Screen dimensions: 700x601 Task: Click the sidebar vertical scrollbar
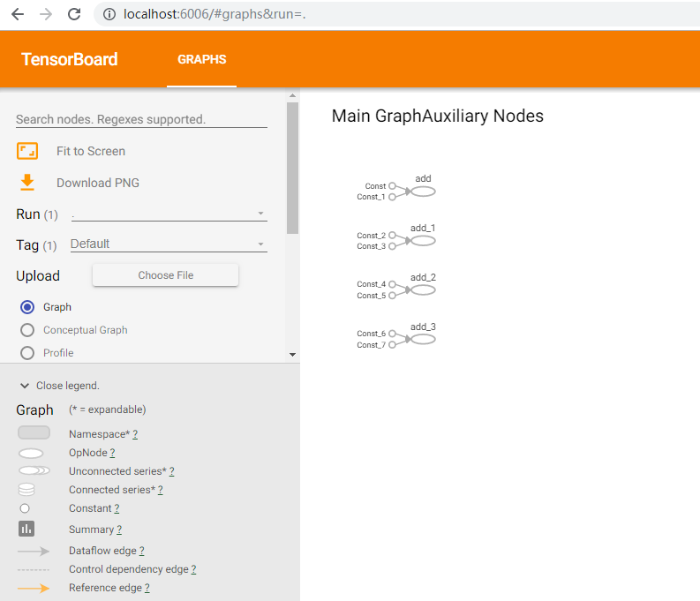click(x=292, y=168)
